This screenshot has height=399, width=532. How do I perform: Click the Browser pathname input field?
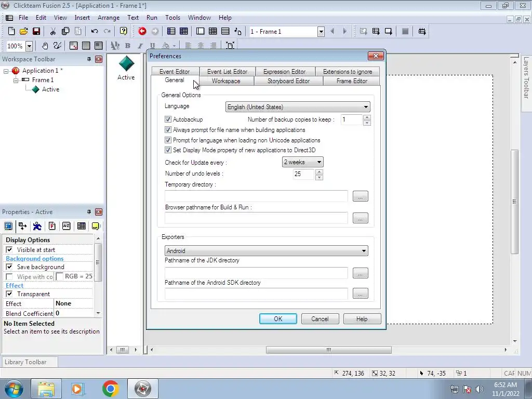256,218
